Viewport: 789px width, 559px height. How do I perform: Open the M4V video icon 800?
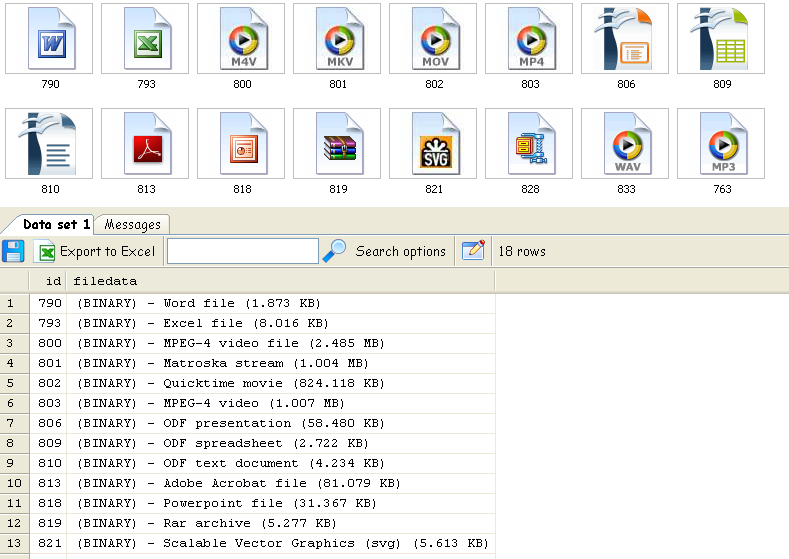[x=241, y=39]
